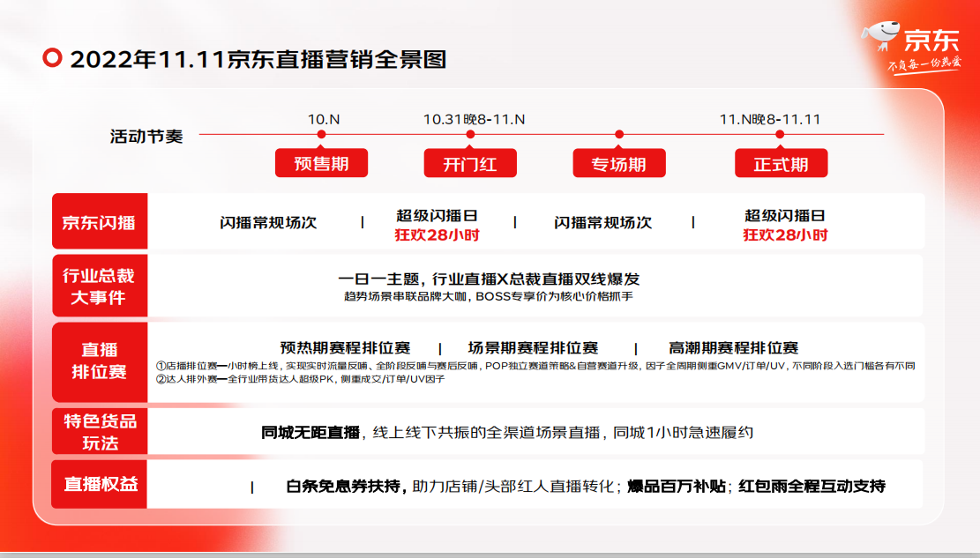Click the 高潮期赛程排位赛 heading
Viewport: 980px width, 558px height.
point(734,348)
